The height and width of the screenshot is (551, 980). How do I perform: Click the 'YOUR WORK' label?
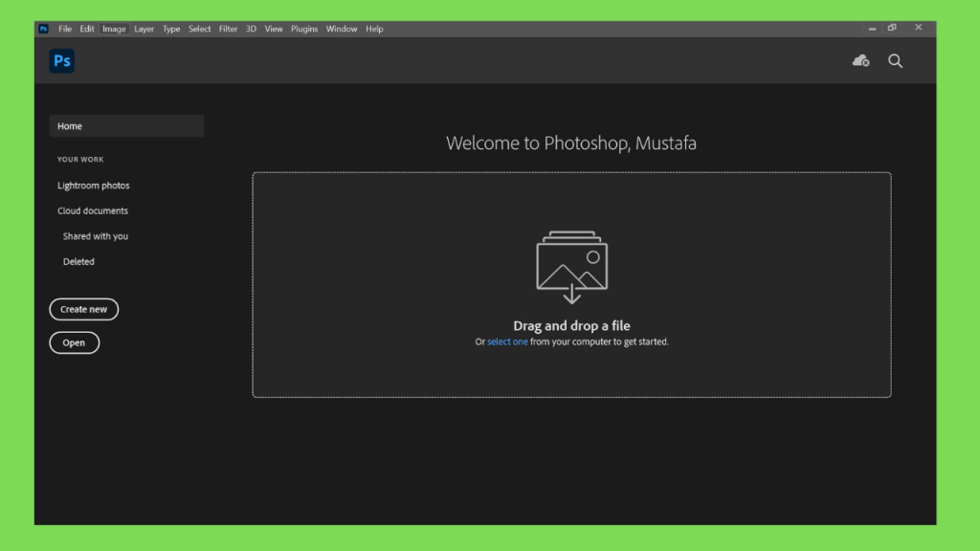point(80,160)
